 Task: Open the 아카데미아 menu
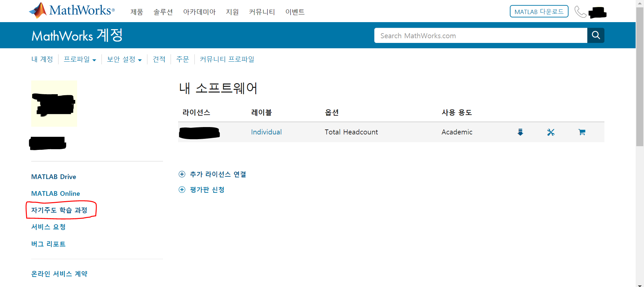[x=199, y=12]
